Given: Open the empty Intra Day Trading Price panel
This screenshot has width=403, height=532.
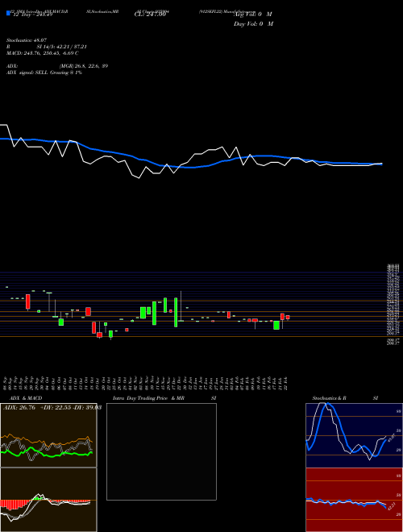Looking at the screenshot, I should pyautogui.click(x=161, y=451).
